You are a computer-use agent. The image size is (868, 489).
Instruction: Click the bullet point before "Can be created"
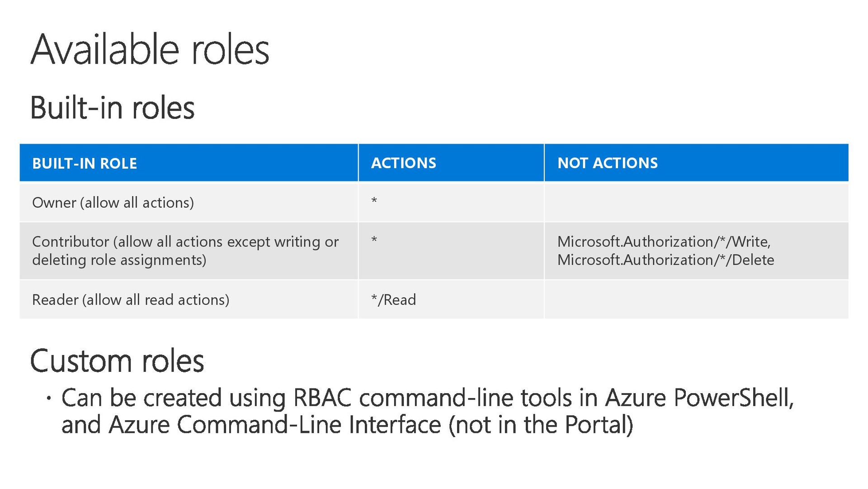click(48, 399)
